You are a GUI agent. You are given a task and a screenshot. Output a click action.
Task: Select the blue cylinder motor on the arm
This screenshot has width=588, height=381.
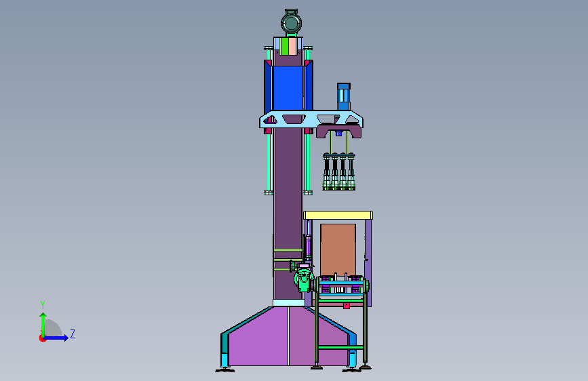coord(344,97)
